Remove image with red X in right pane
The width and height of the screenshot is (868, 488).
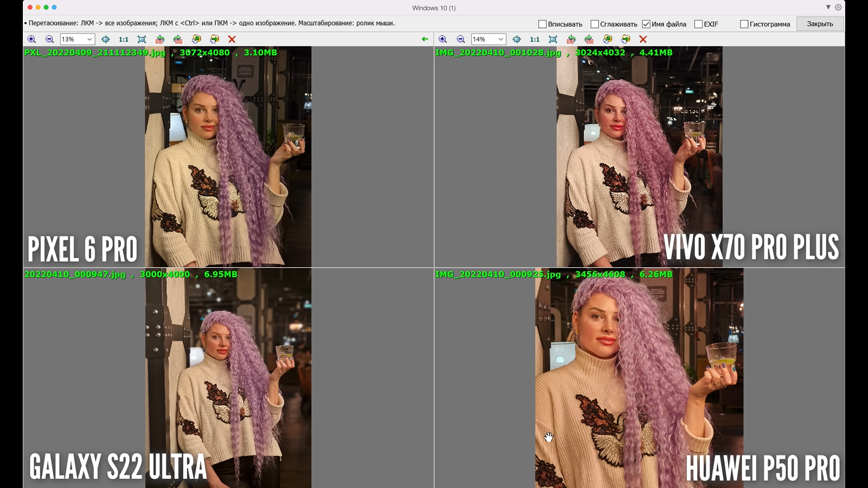click(643, 39)
